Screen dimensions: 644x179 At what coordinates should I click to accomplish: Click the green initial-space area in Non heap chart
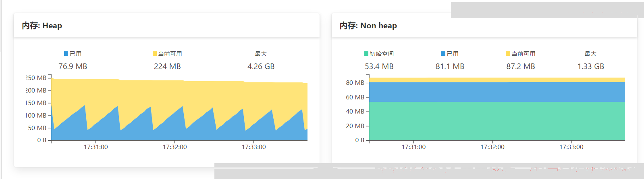(497, 121)
